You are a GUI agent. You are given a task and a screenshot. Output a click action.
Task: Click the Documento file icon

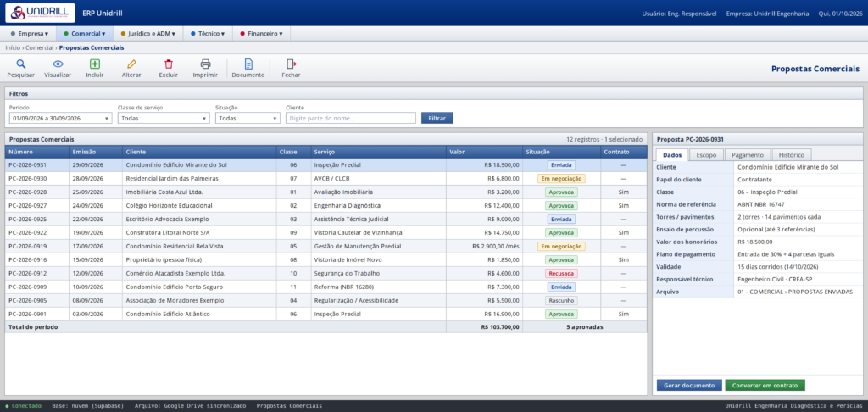(x=248, y=64)
